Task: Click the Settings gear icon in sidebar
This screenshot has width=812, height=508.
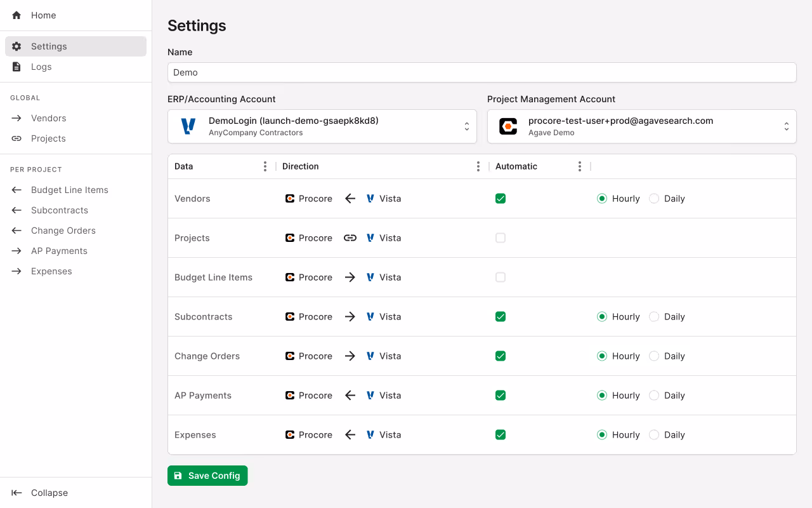Action: 16,46
